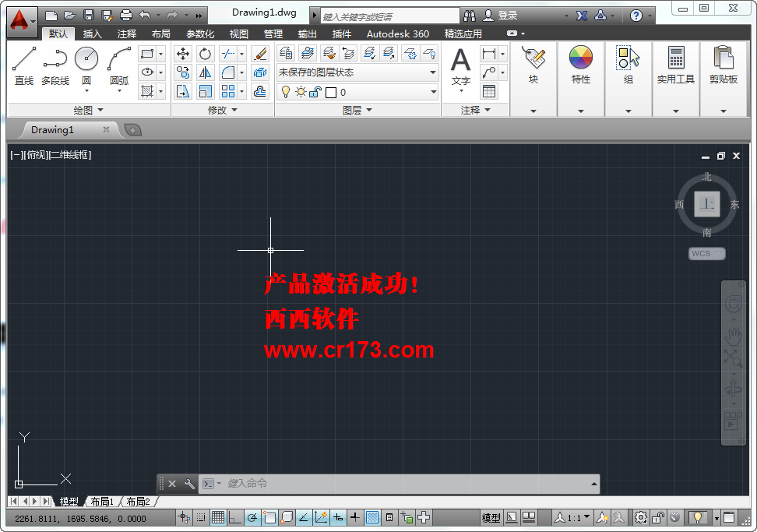This screenshot has height=532, width=757.
Task: Switch to the 布局1 layout tab
Action: click(102, 501)
